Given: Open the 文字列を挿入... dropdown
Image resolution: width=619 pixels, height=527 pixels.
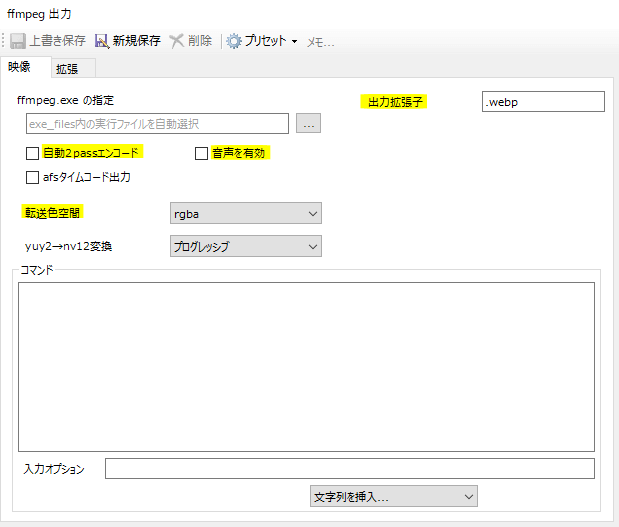Looking at the screenshot, I should (x=391, y=496).
